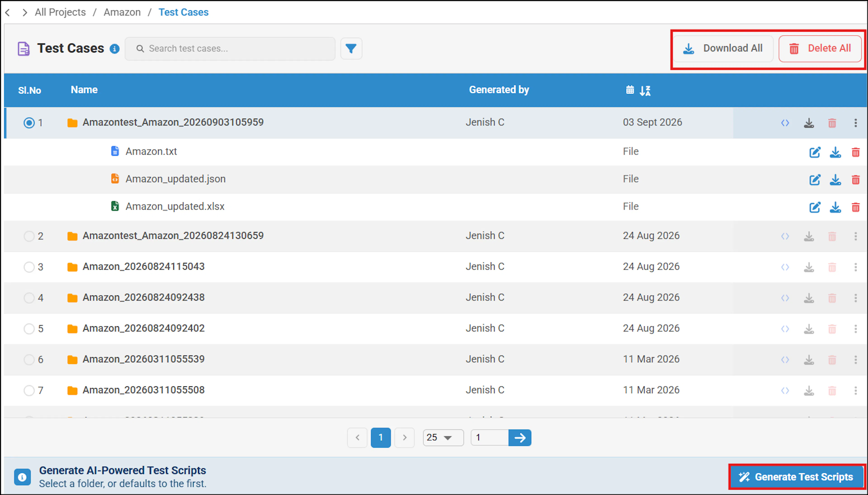Open the Amazon breadcrumb
868x495 pixels.
(122, 12)
